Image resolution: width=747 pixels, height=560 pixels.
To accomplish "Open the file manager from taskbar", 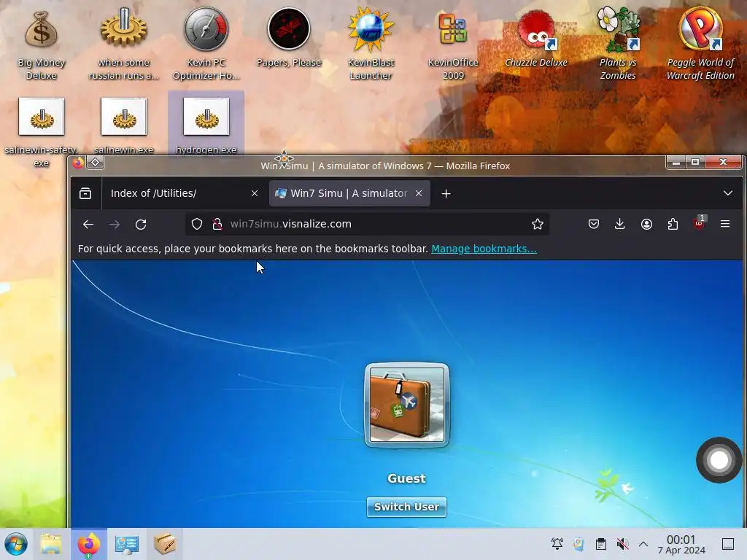I will coord(51,544).
